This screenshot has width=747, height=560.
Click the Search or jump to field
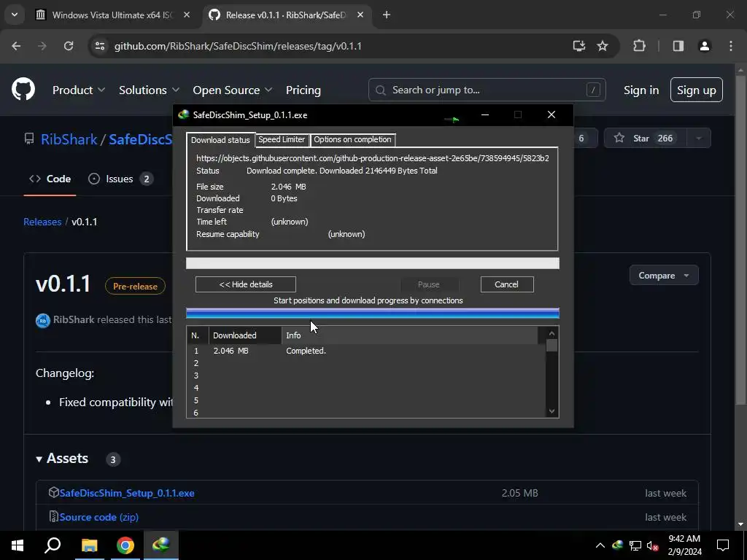(x=487, y=90)
